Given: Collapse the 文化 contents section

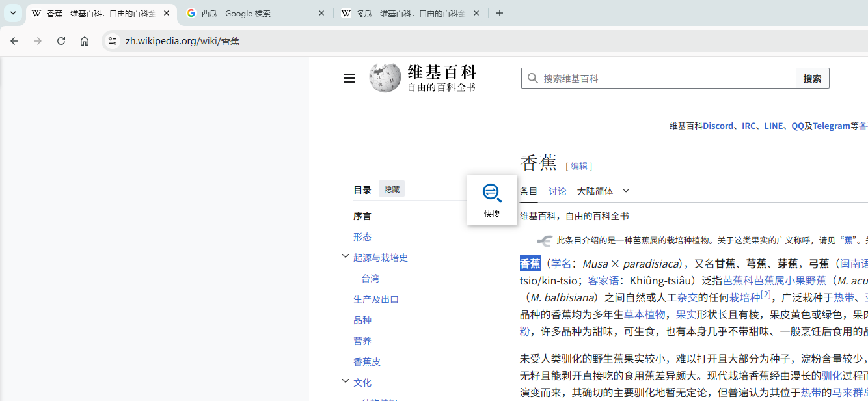Looking at the screenshot, I should click(x=346, y=381).
